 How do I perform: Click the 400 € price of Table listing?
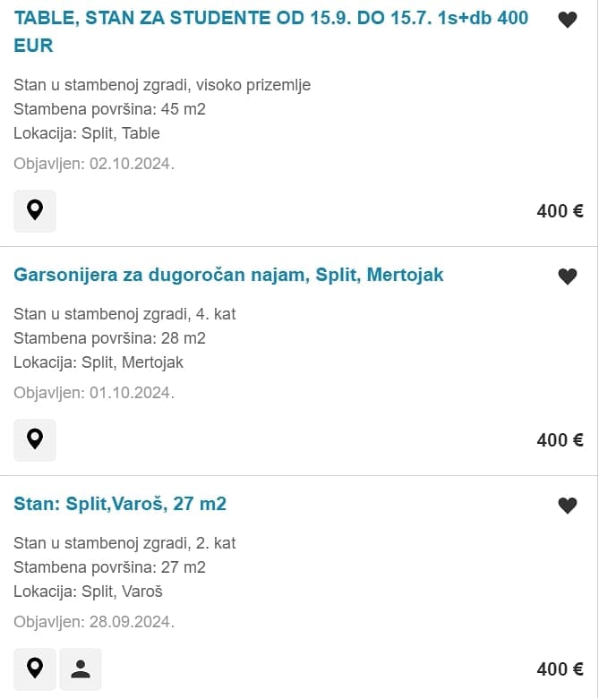coord(560,211)
